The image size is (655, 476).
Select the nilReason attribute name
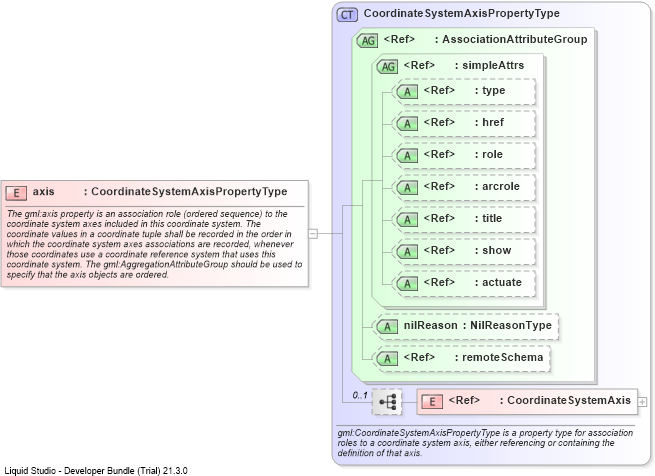pyautogui.click(x=430, y=326)
